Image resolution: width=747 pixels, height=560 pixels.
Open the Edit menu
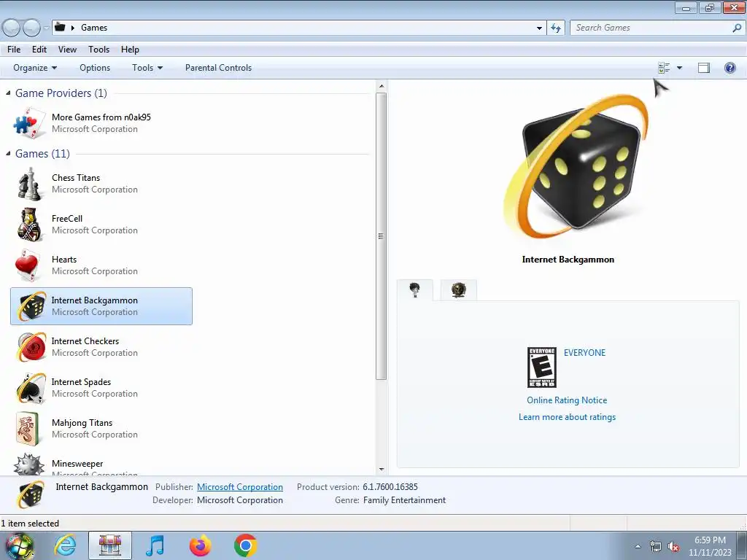point(39,50)
